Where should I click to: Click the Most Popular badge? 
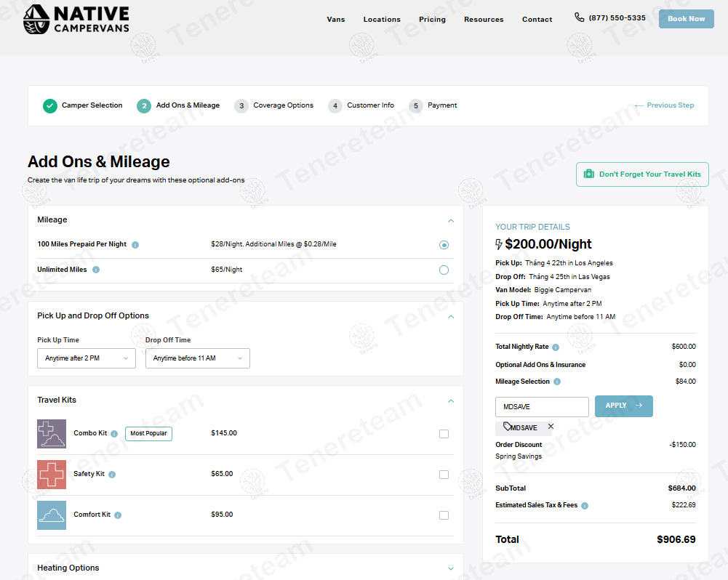coord(148,433)
